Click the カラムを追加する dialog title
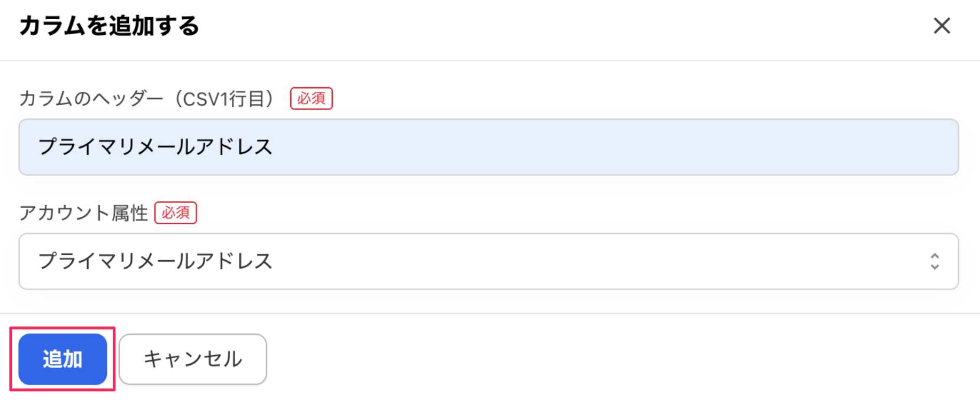Viewport: 980px width, 407px height. tap(109, 26)
